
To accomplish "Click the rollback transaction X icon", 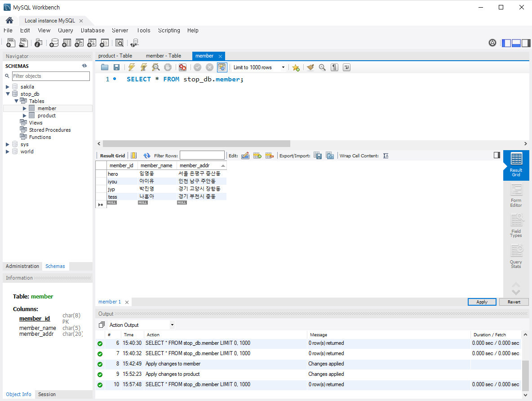I will point(210,67).
